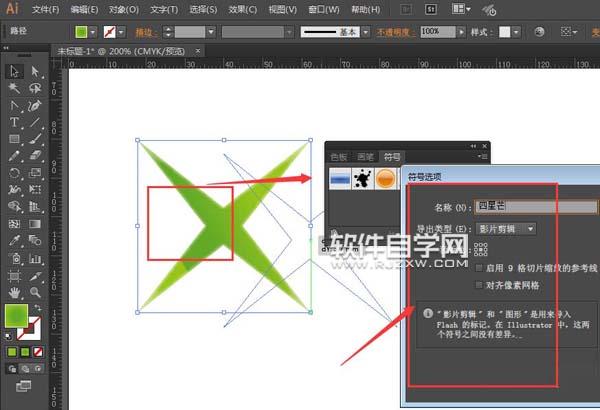This screenshot has height=410, width=600.
Task: Click the Zoom tool magnifier
Action: pyautogui.click(x=35, y=291)
